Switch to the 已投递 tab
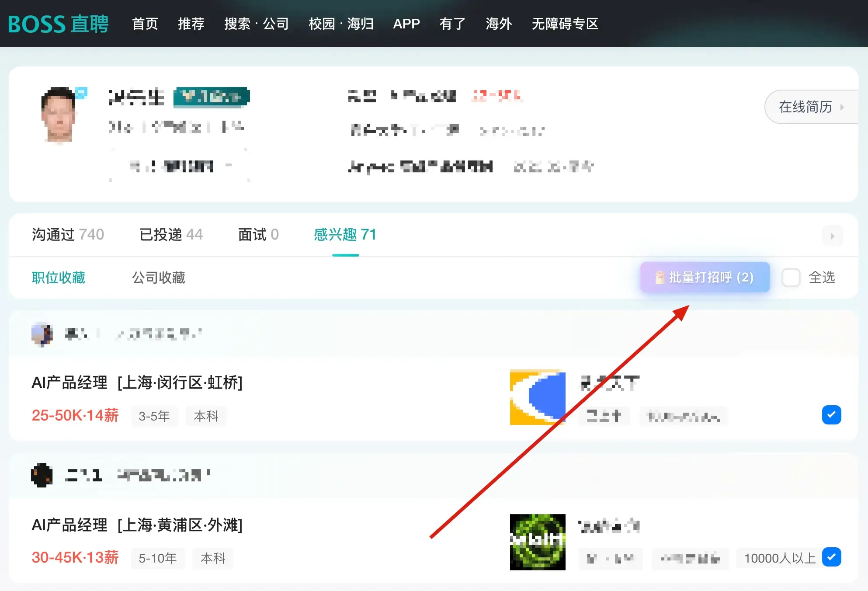The image size is (868, 591). [x=170, y=235]
